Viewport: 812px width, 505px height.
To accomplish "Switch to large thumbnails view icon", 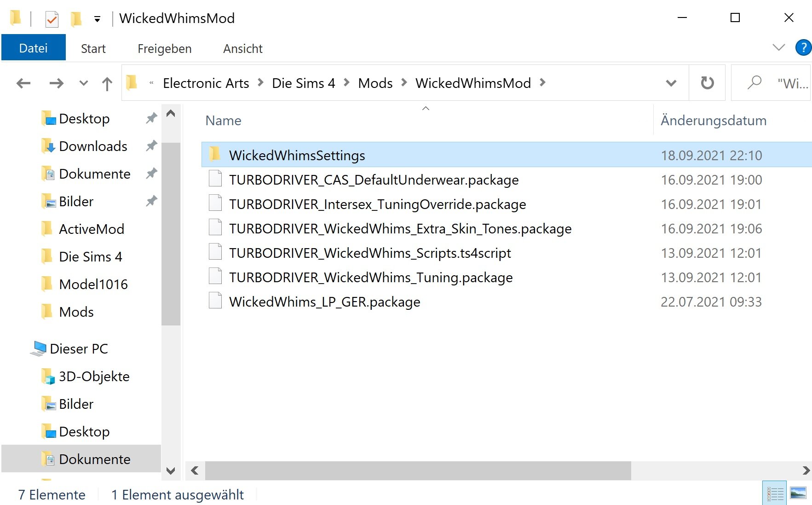I will [798, 493].
